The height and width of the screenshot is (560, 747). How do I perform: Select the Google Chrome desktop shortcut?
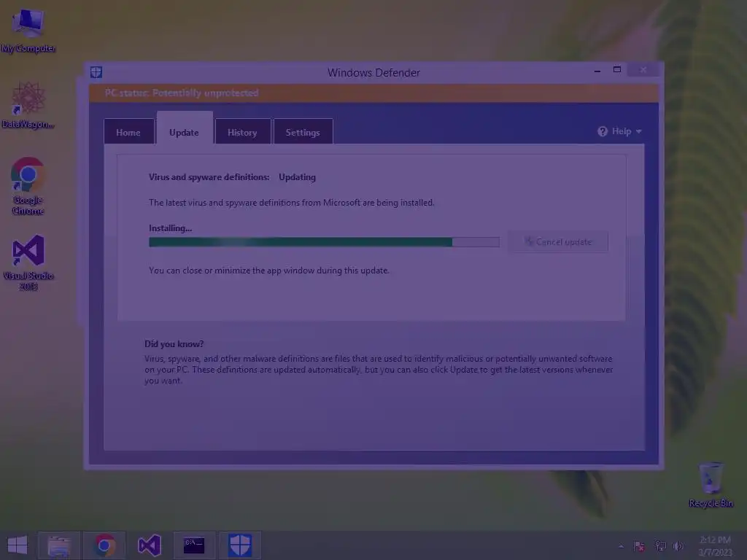[28, 186]
